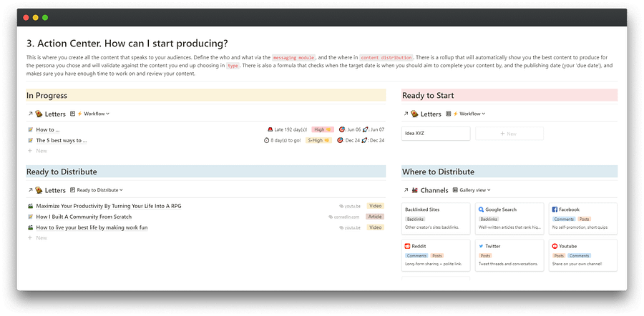
Task: Click video icon beside 'How to live your best life'
Action: [30, 227]
